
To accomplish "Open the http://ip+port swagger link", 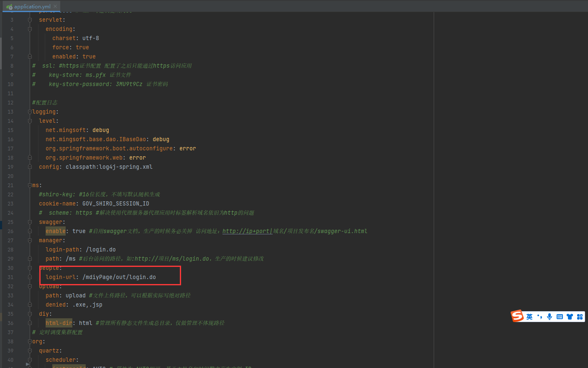I will point(247,231).
